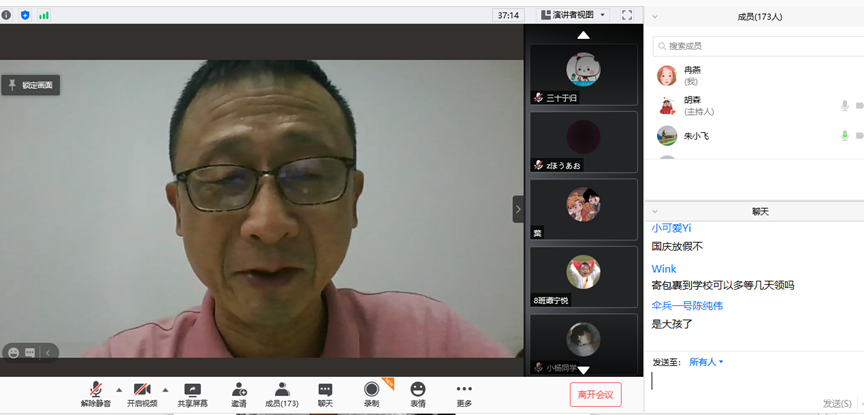Check network signal strength icon
The height and width of the screenshot is (415, 864).
[44, 15]
